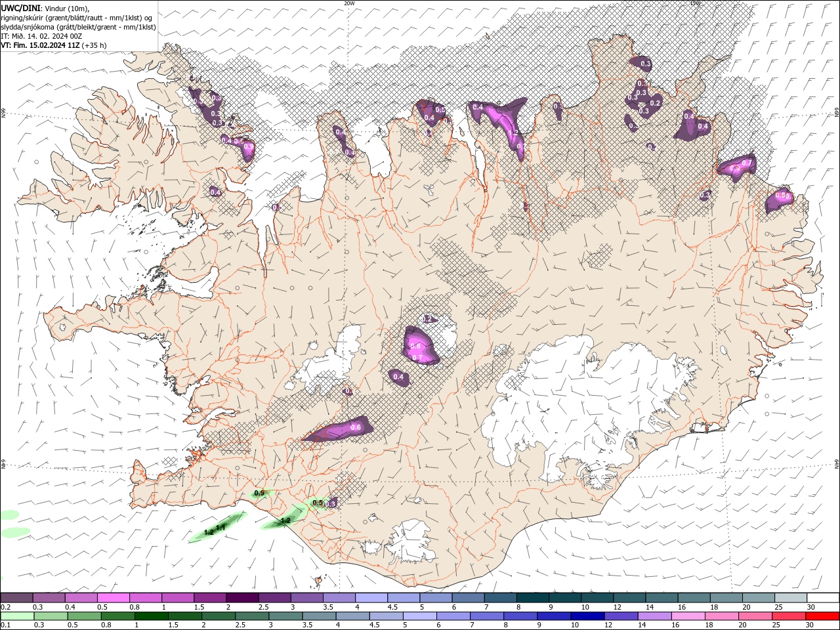Image resolution: width=840 pixels, height=630 pixels.
Task: Click the 64N latitude label on the right edge
Action: pyautogui.click(x=837, y=464)
